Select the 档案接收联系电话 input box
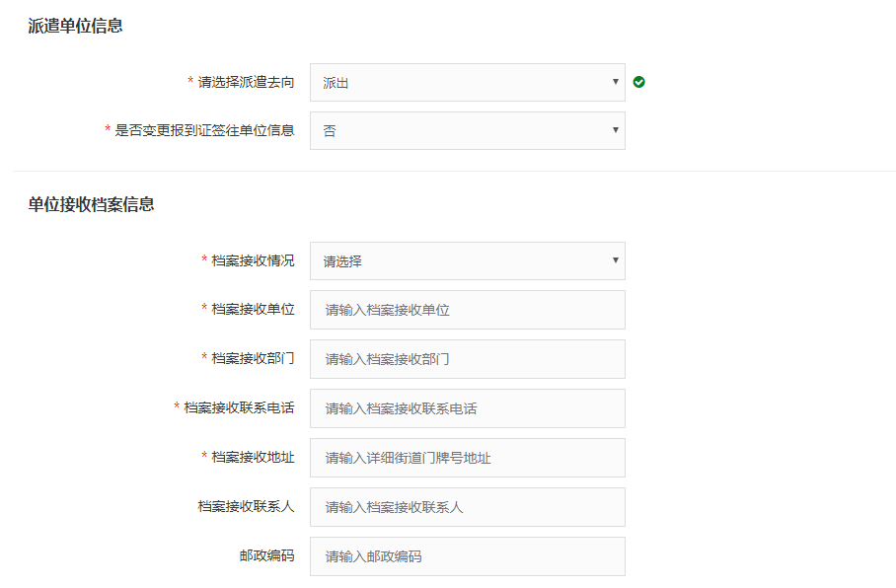This screenshot has height=588, width=896. [x=467, y=408]
